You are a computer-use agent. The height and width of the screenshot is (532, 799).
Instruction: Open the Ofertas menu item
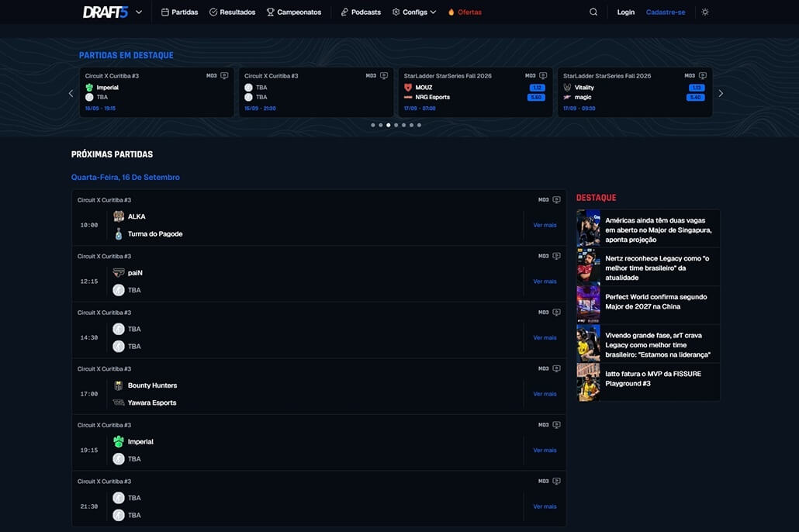[x=464, y=12]
